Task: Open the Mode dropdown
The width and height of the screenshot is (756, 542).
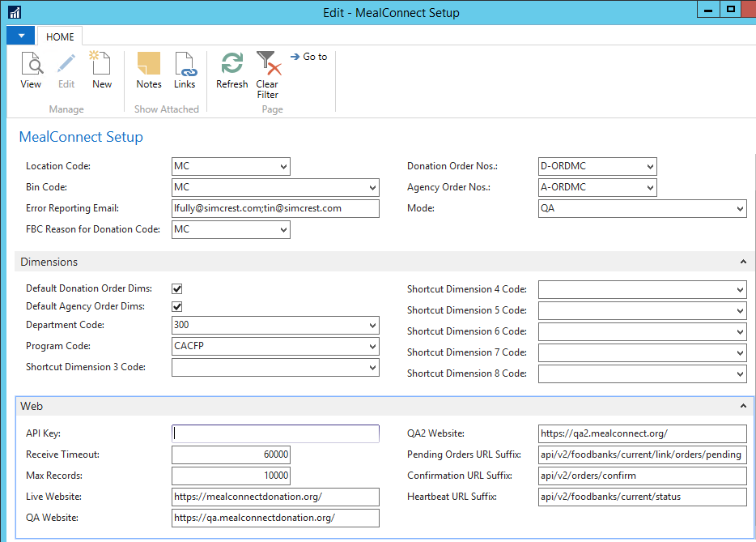Action: 740,209
